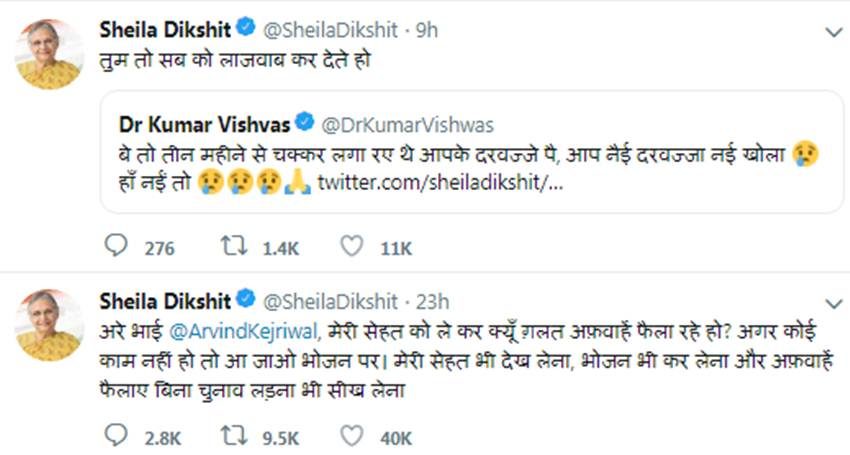The image size is (850, 455).
Task: Expand options menu on the first tweet
Action: click(832, 32)
